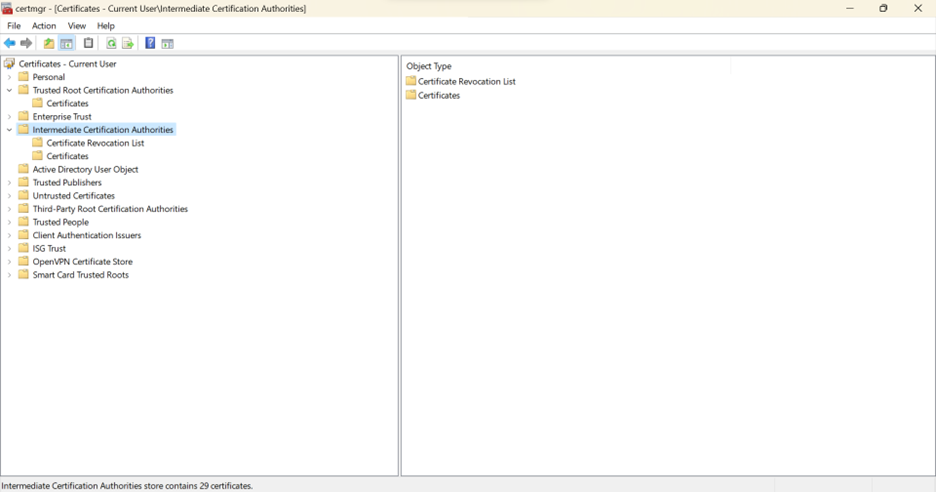Click the Untrusted Certificates folder icon

tap(23, 195)
